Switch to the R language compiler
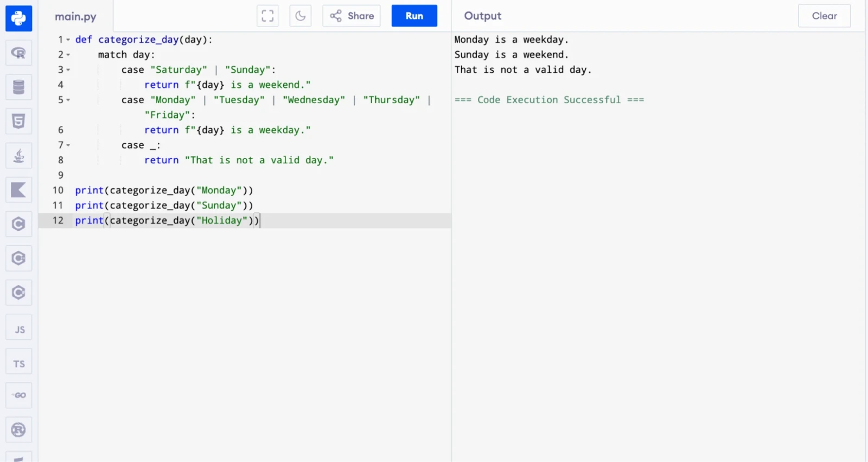The image size is (868, 462). 18,53
